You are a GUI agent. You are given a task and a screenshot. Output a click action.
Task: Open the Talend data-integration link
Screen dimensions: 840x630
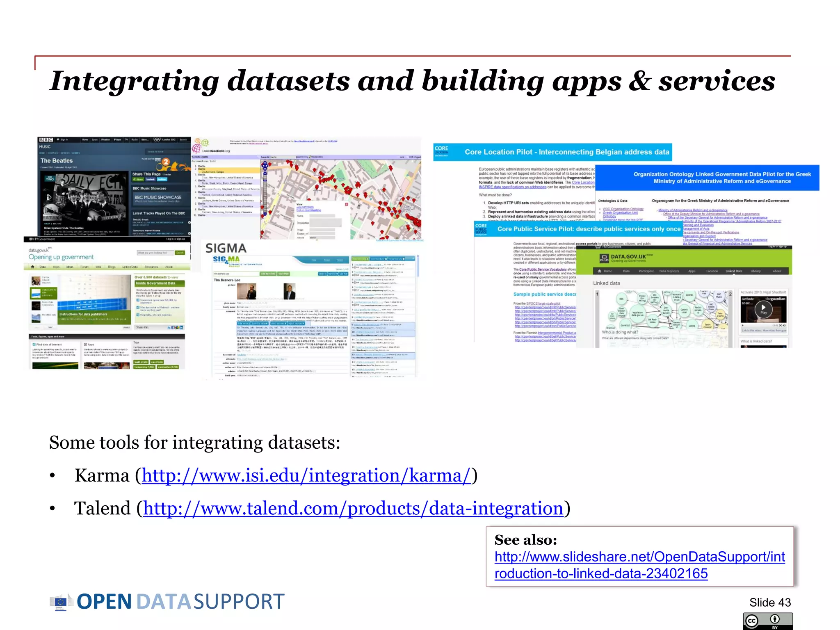(353, 509)
